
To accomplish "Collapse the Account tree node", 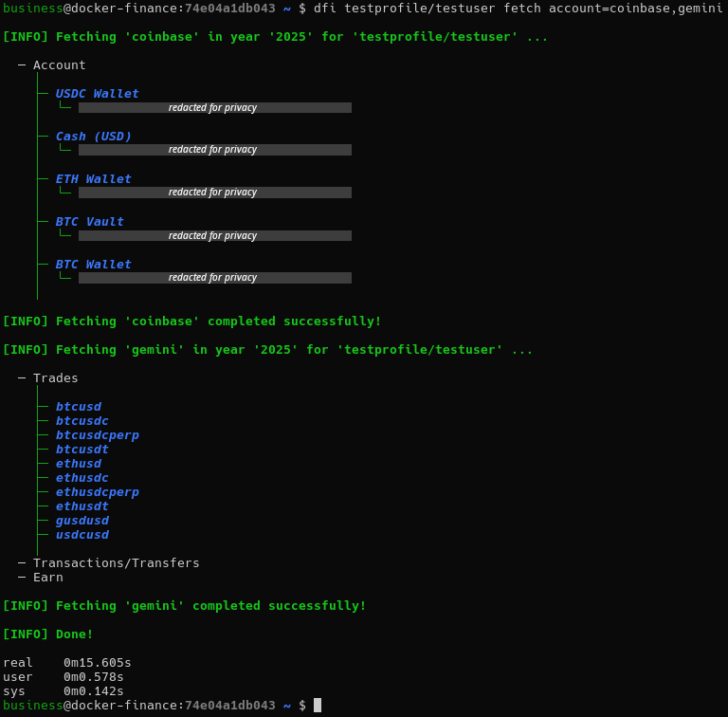I will point(59,65).
